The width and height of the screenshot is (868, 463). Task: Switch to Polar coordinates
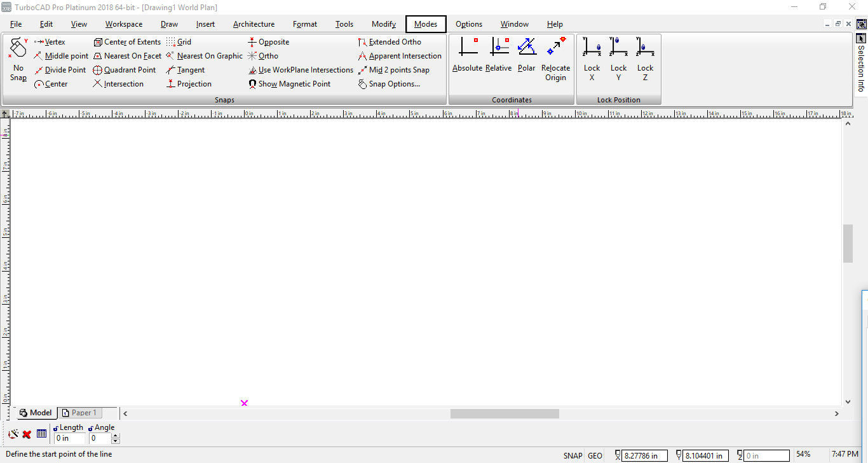pyautogui.click(x=527, y=55)
